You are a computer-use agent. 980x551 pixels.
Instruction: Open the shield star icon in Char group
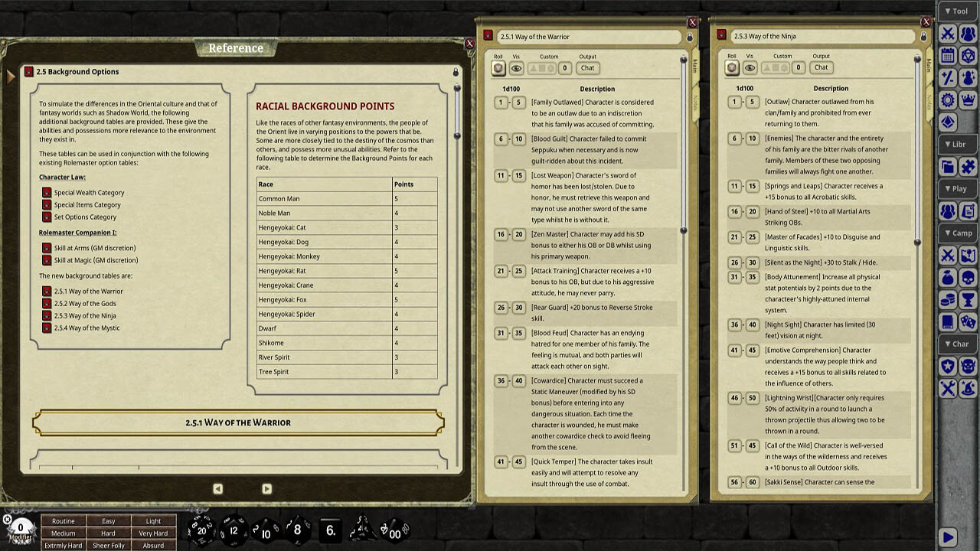coord(948,367)
